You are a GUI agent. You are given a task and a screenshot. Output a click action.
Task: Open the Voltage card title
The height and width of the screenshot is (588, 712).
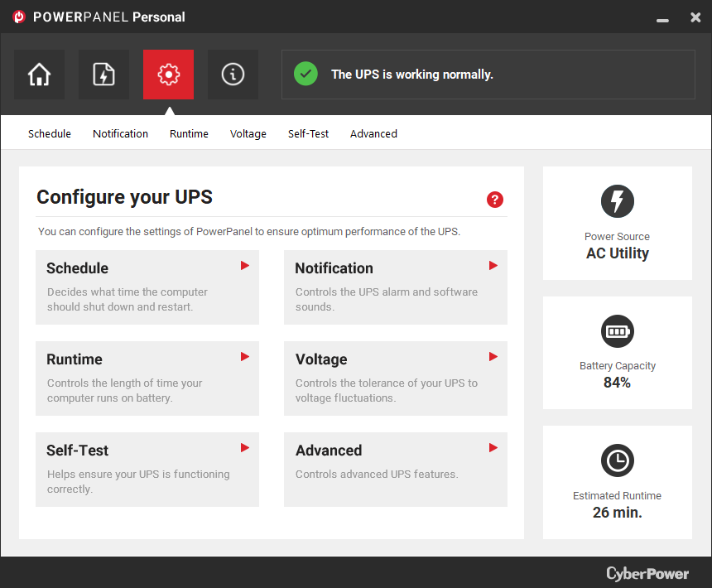tap(321, 359)
